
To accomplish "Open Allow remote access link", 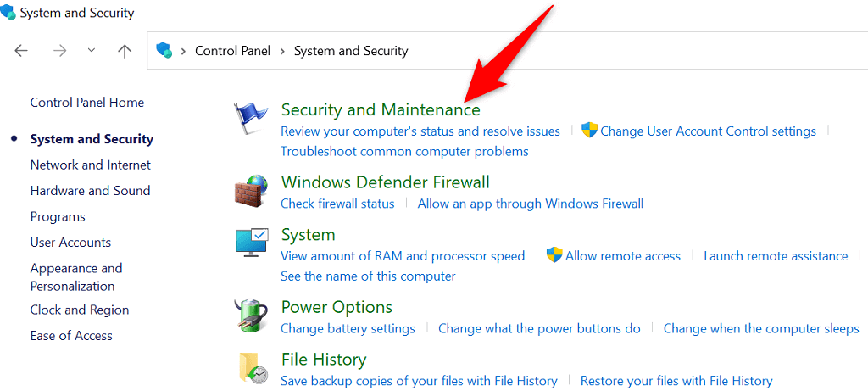I will tap(622, 256).
